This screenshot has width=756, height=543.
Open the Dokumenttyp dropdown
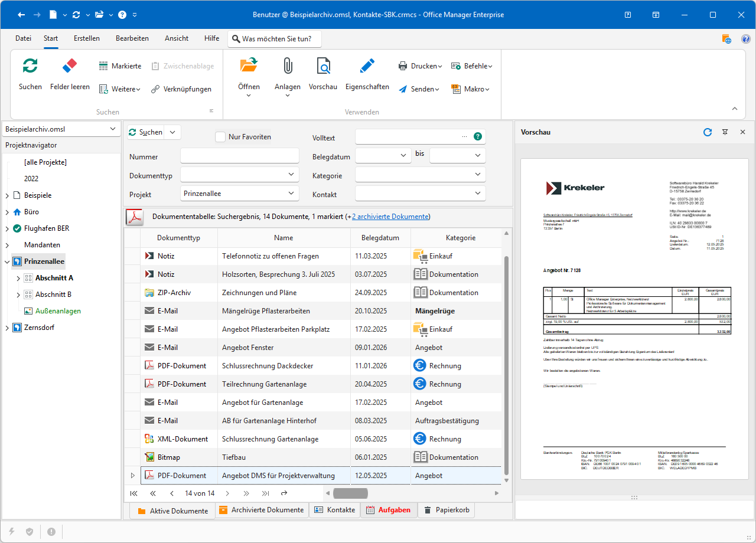(291, 175)
